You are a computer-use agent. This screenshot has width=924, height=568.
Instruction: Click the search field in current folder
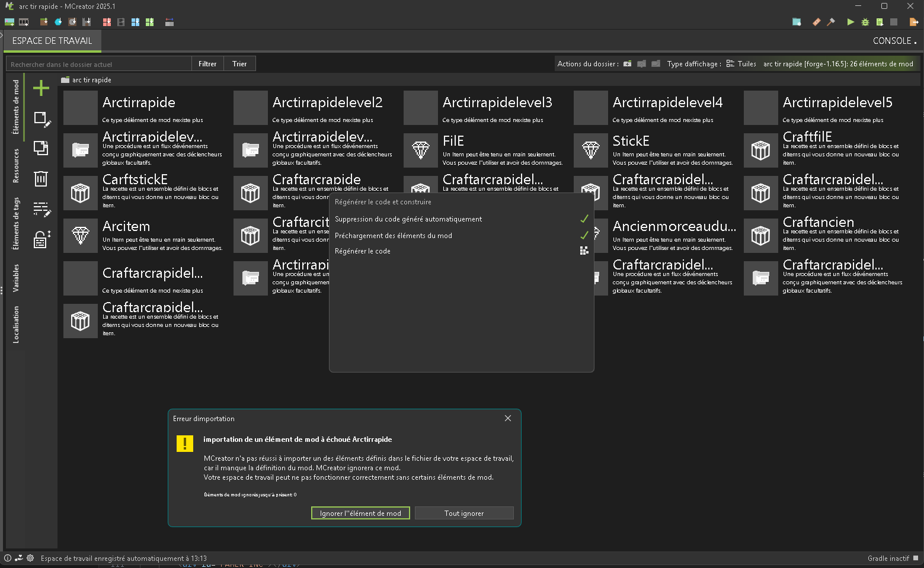click(99, 64)
